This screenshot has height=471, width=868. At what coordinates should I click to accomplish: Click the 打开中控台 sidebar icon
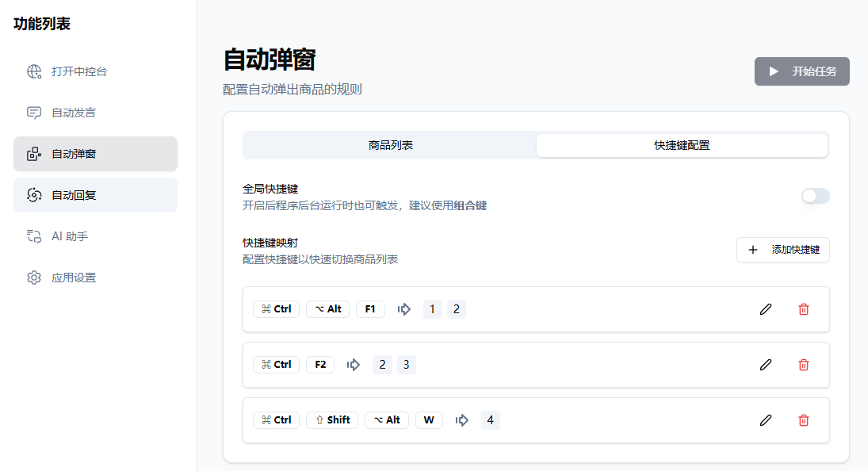point(33,71)
